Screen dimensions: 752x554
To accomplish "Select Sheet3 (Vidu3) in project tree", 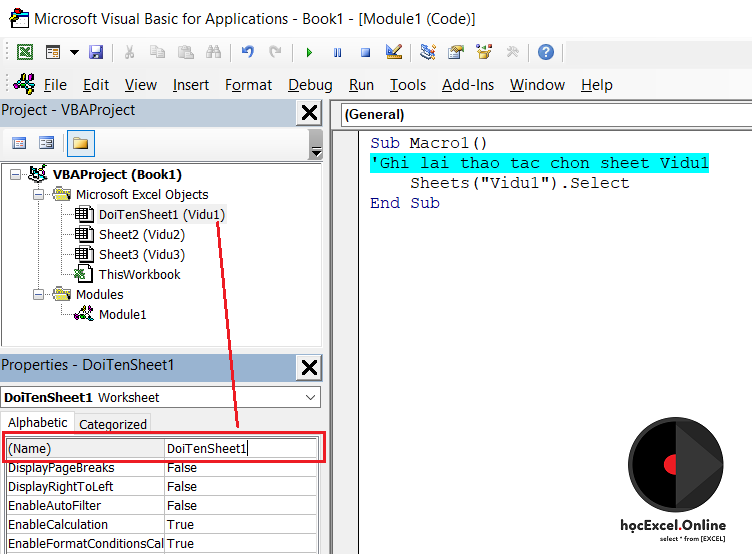I will 141,255.
